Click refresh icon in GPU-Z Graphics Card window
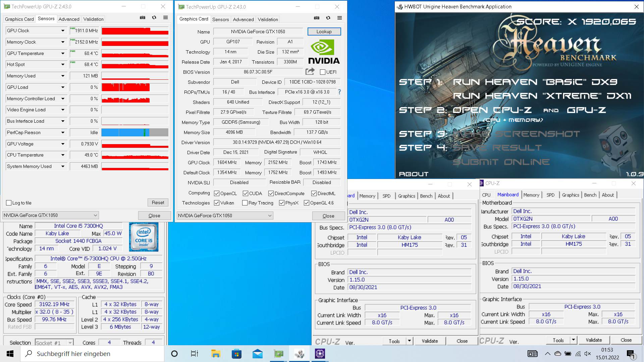644x362 pixels. 328,18
